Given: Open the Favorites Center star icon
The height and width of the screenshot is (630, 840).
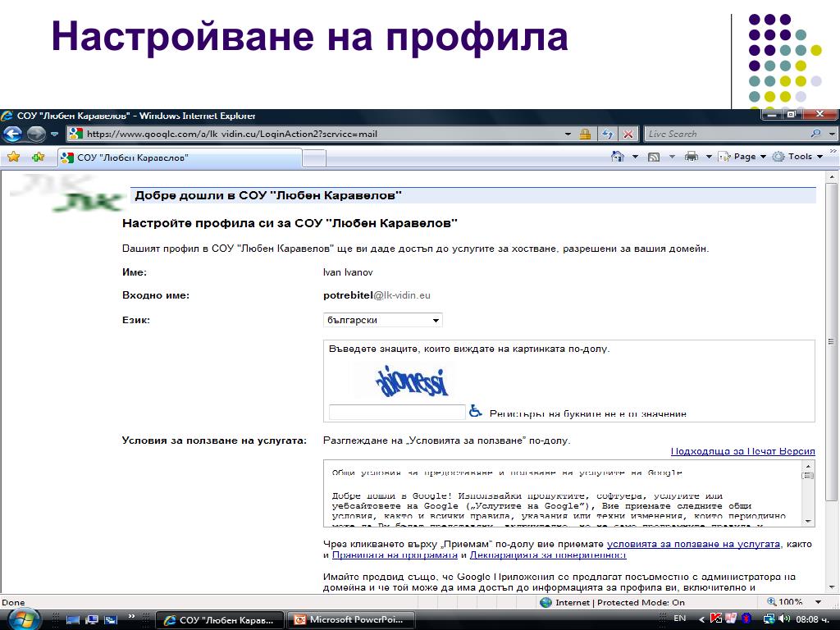Looking at the screenshot, I should point(13,157).
